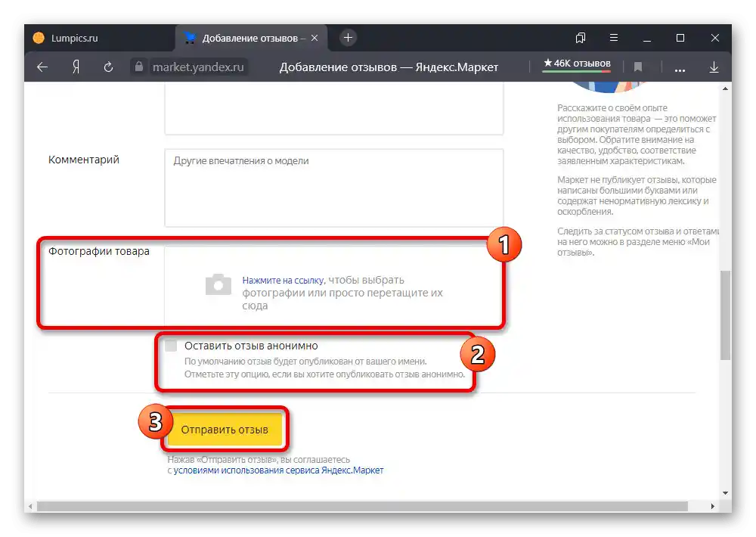Click the 46K отзывов rating bar
Screen dimensions: 756x537
(576, 65)
